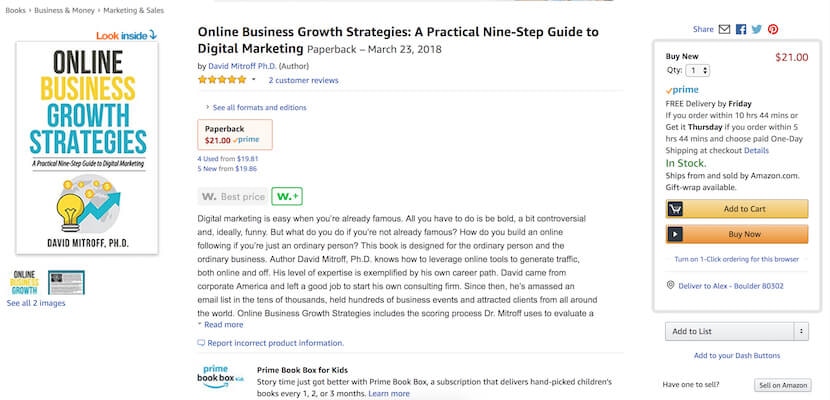The width and height of the screenshot is (830, 400).
Task: Open star ratings breakdown dropdown arrow
Action: coord(254,80)
